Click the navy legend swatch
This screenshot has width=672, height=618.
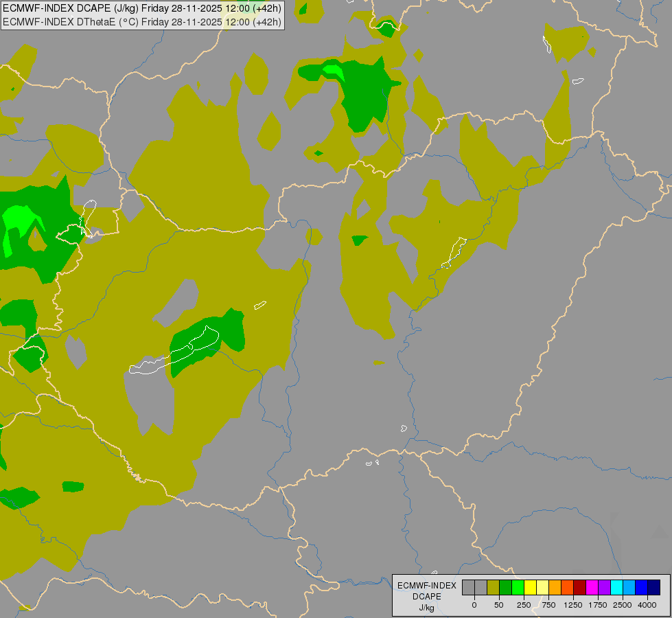point(654,587)
